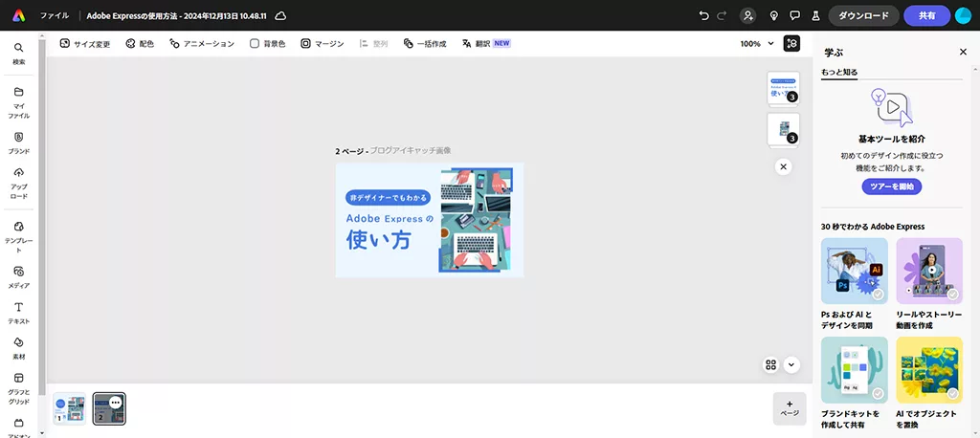
Task: Click the grid view icon near canvas bottom
Action: [x=770, y=364]
